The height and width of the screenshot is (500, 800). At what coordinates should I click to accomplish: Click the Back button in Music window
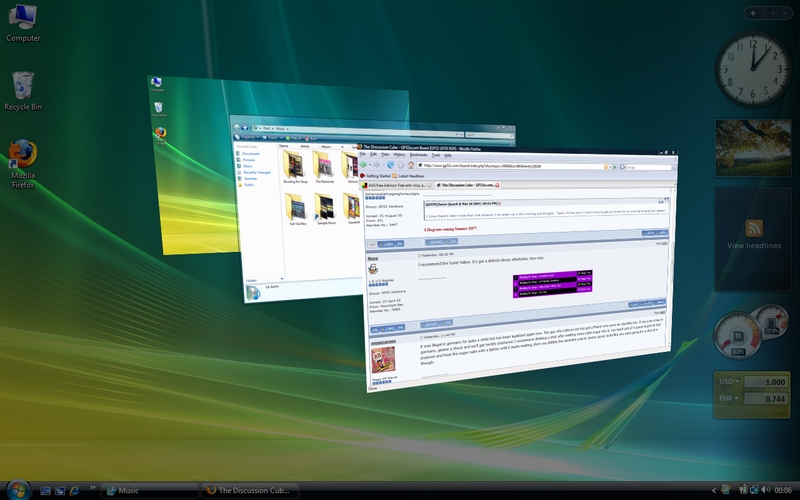tap(237, 127)
